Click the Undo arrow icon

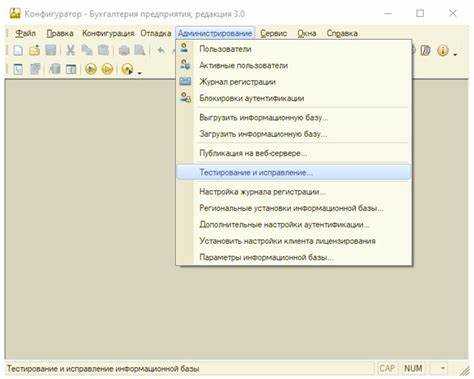161,51
